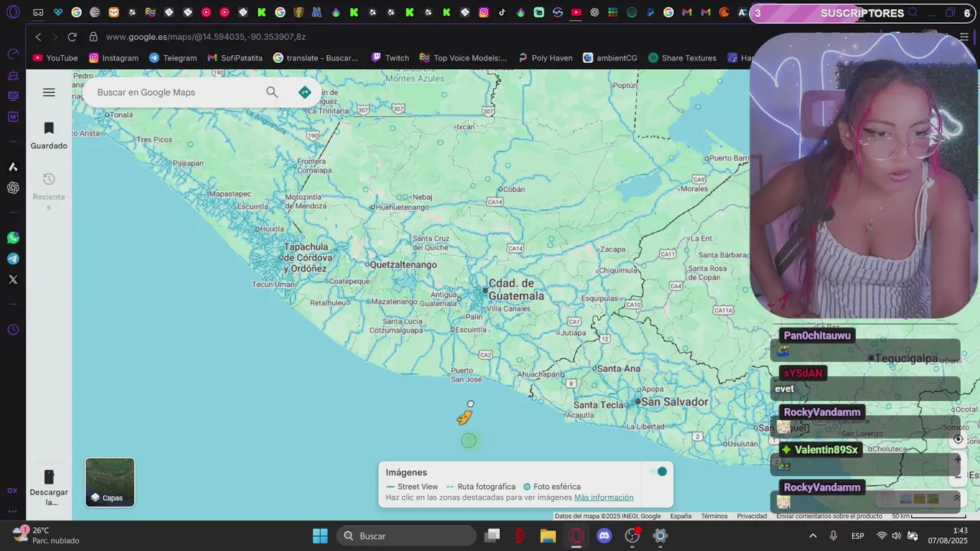980x551 pixels.
Task: Switch to the Instagram browser tab
Action: (484, 12)
